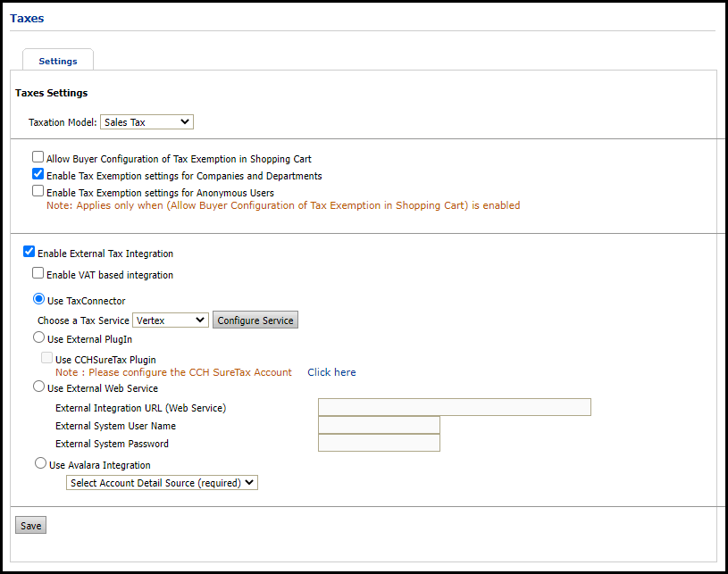Check Tax Exemption settings for Anonymous Users
The width and height of the screenshot is (728, 574).
coord(38,190)
